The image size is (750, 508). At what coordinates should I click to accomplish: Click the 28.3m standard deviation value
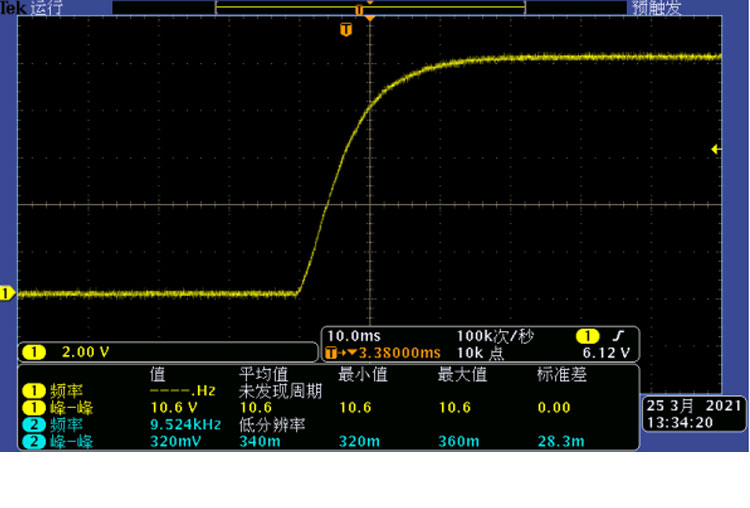click(x=561, y=441)
